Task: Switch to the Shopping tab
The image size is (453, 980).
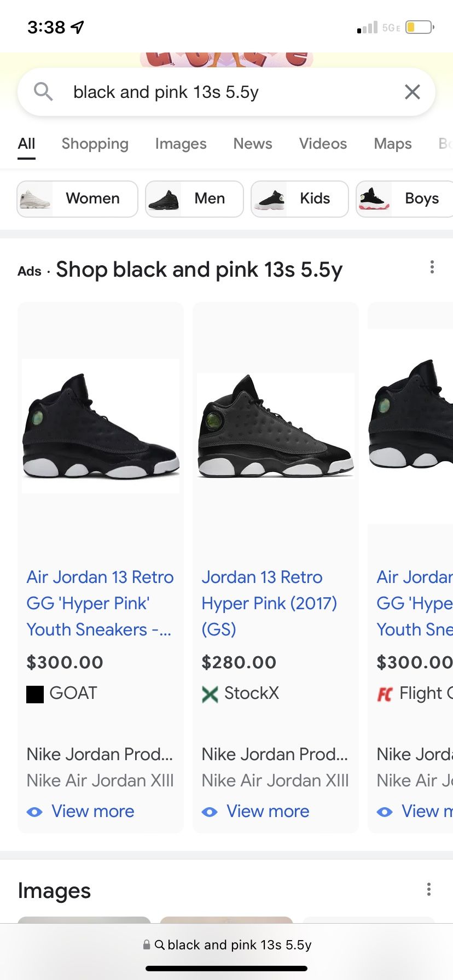Action: click(95, 144)
